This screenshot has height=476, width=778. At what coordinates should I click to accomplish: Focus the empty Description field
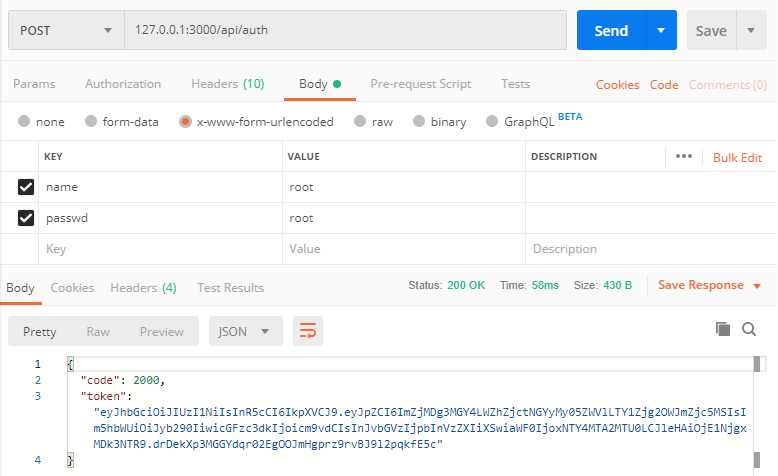click(651, 249)
